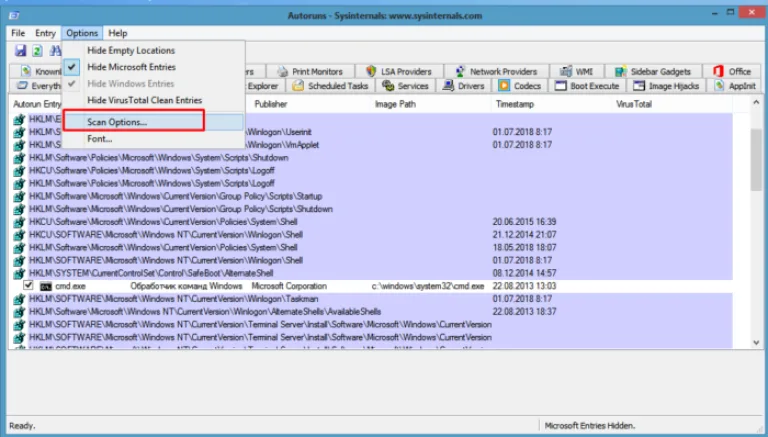
Task: Click the LSA Providers shield icon
Action: click(x=371, y=72)
